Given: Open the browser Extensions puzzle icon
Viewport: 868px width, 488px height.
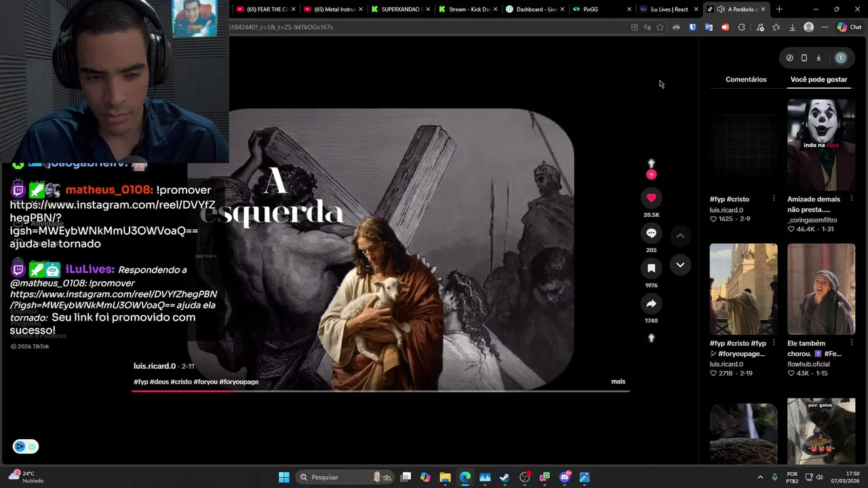Looking at the screenshot, I should point(741,27).
